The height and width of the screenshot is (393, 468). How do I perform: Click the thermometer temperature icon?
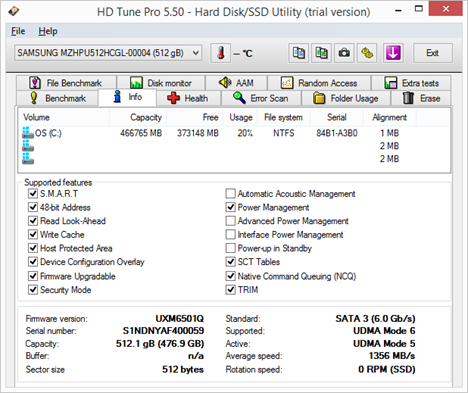click(x=221, y=53)
